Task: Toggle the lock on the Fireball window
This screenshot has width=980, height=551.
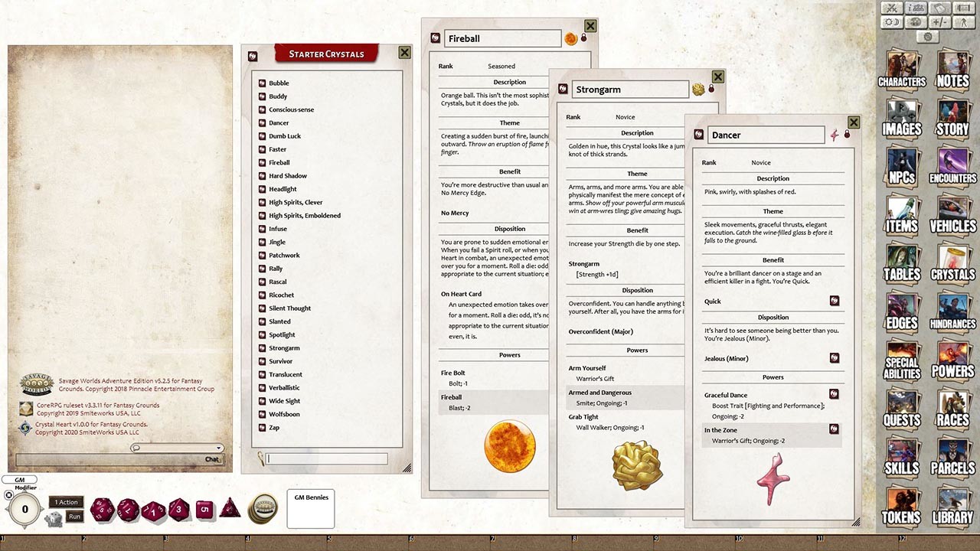Action: [583, 37]
